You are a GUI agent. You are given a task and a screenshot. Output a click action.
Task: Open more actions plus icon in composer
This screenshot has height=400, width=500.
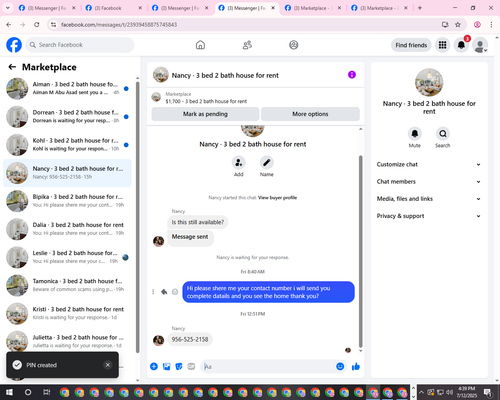click(x=154, y=367)
